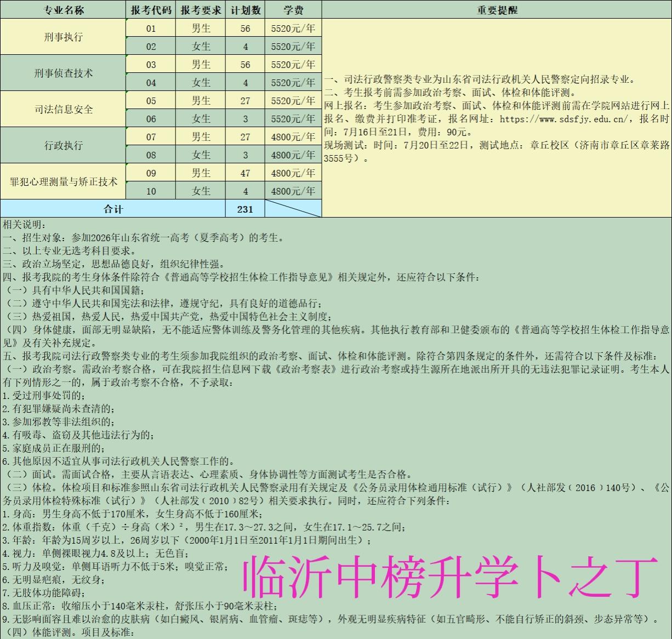672x639 pixels.
Task: Click the diagonal-line cell beside total 231
Action: coord(293,209)
